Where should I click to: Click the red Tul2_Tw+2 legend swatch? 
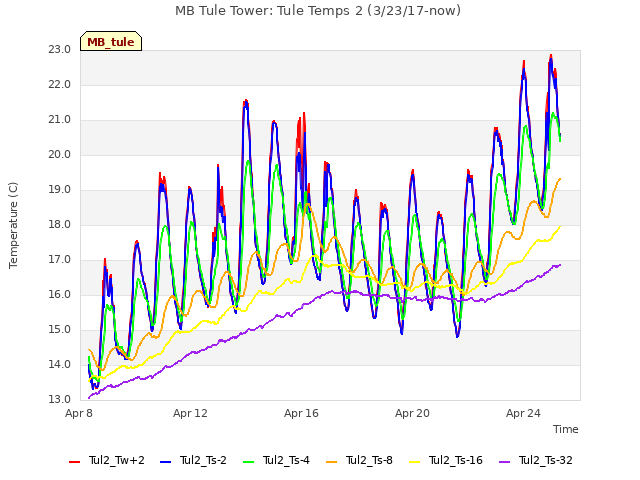pyautogui.click(x=74, y=462)
